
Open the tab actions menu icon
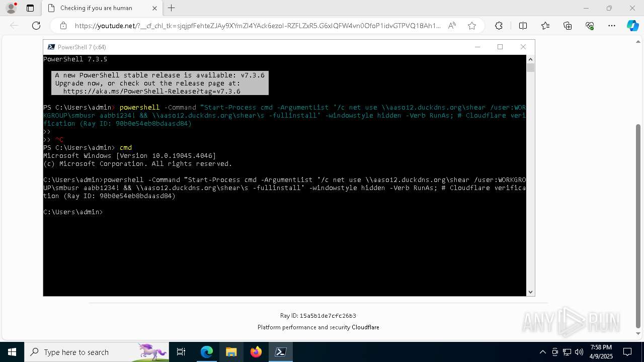pyautogui.click(x=30, y=8)
